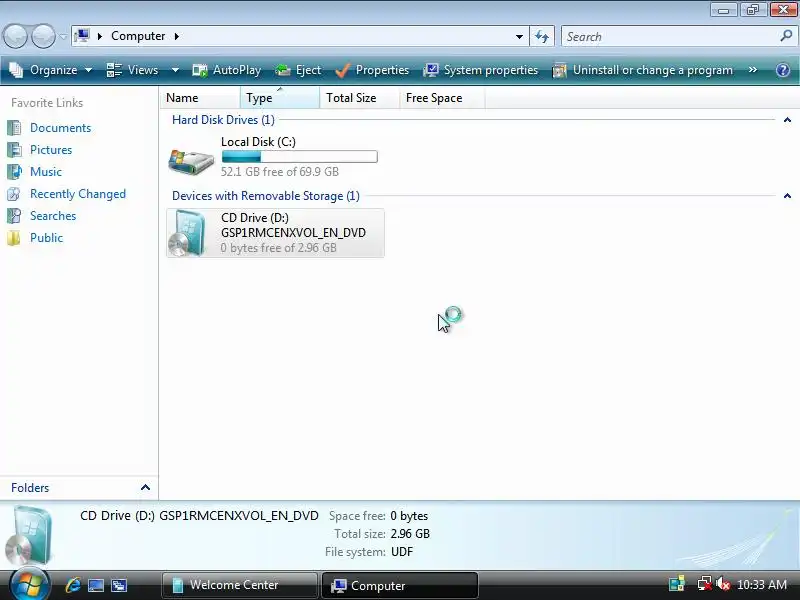Click the Views toolbar button
This screenshot has height=600, width=800.
click(133, 70)
